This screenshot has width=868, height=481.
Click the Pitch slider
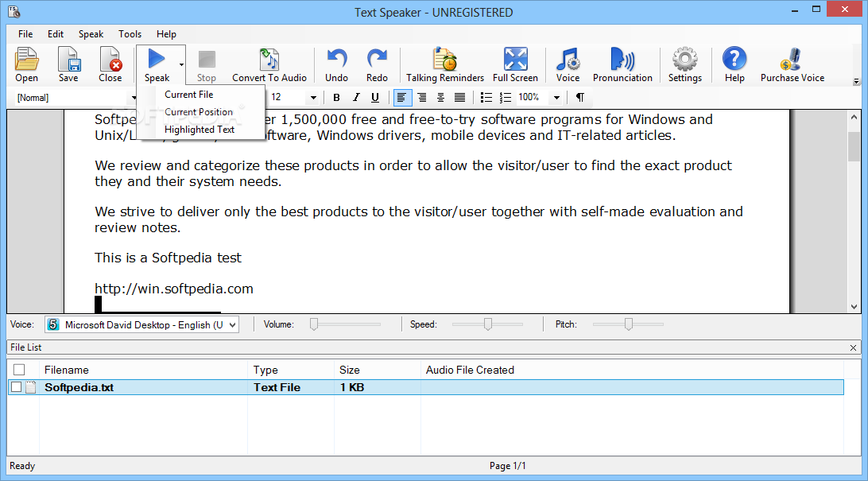[628, 324]
